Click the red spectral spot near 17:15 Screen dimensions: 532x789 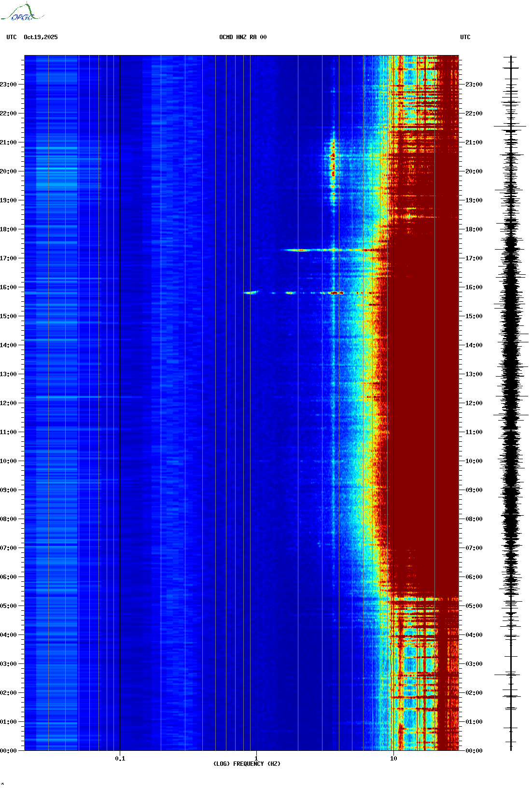(302, 250)
